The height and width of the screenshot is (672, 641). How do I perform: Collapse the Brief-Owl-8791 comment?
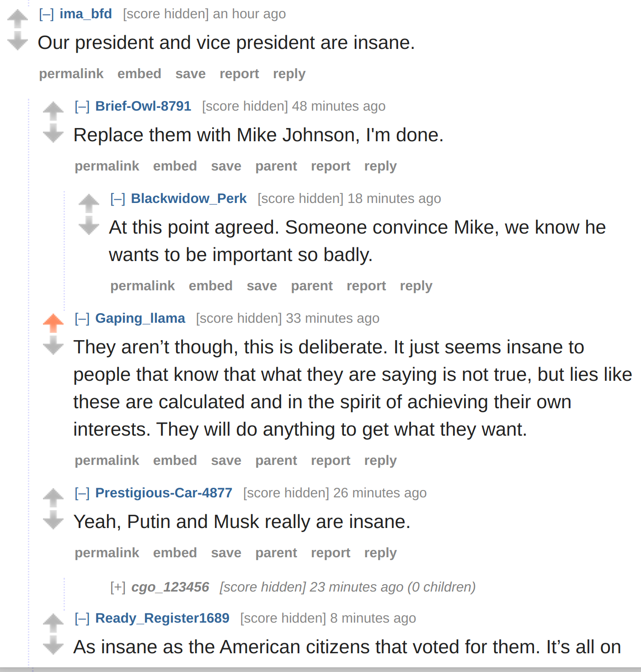[x=82, y=107]
